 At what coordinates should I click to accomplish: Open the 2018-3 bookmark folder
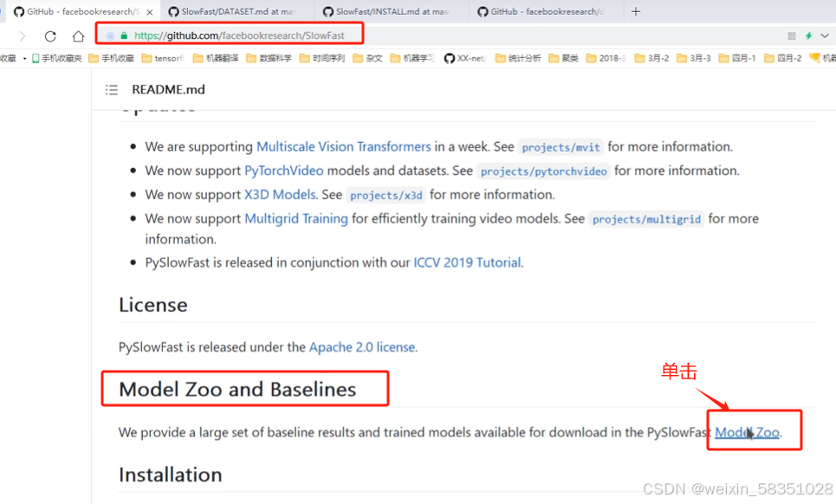[606, 58]
